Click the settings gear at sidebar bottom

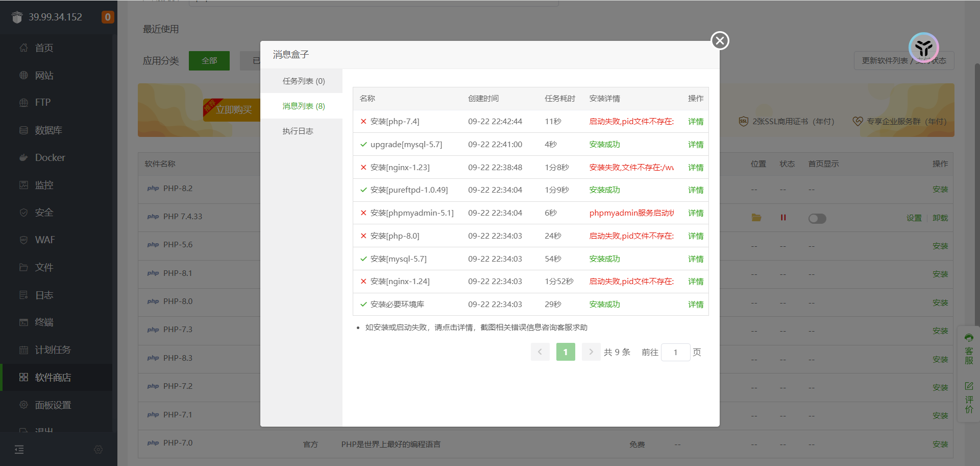click(x=99, y=450)
